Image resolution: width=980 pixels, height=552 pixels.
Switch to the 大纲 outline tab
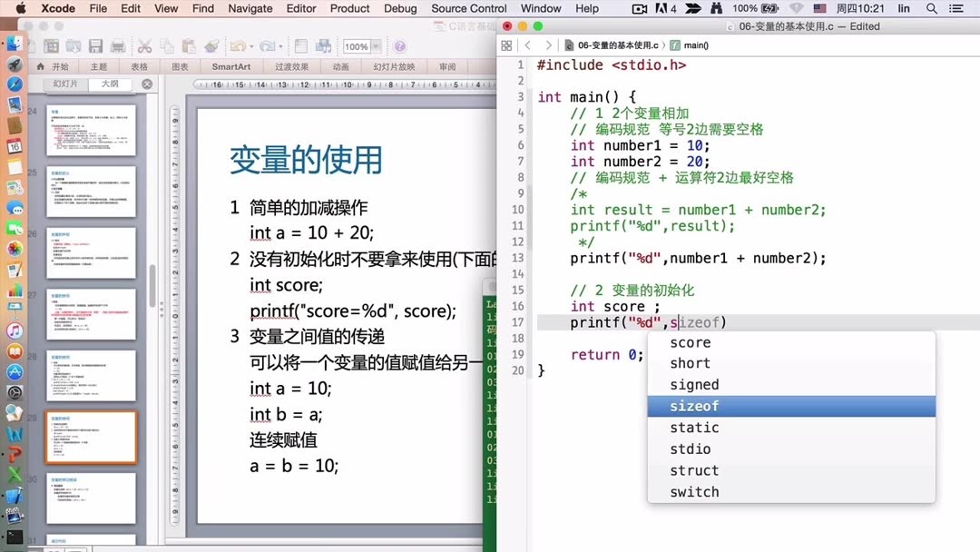109,83
